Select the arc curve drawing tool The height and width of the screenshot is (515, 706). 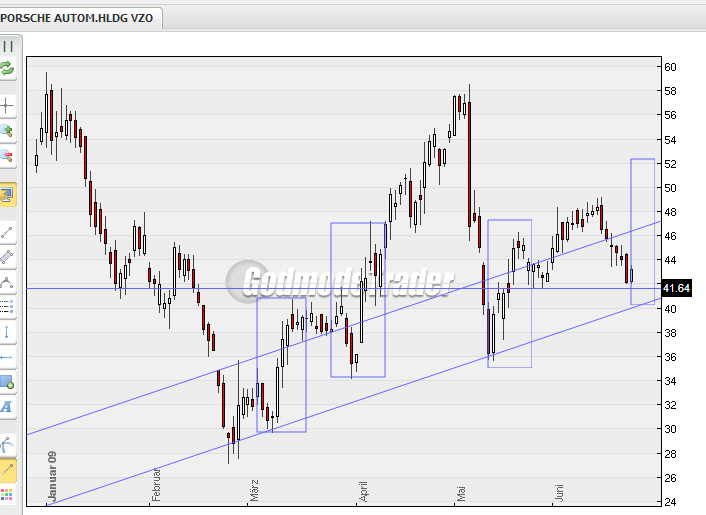coord(7,282)
